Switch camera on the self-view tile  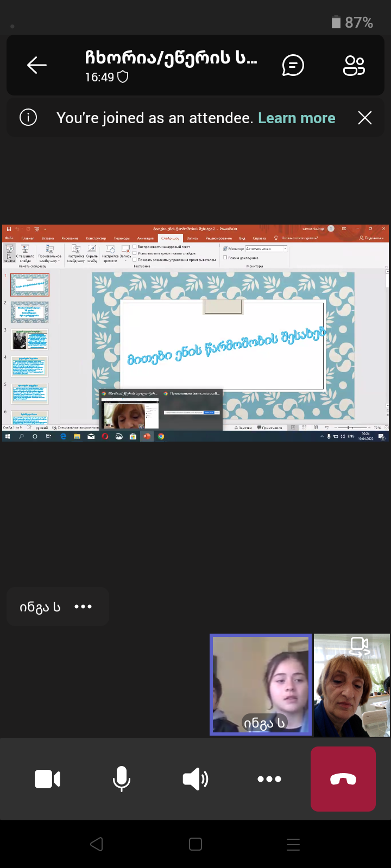click(360, 646)
